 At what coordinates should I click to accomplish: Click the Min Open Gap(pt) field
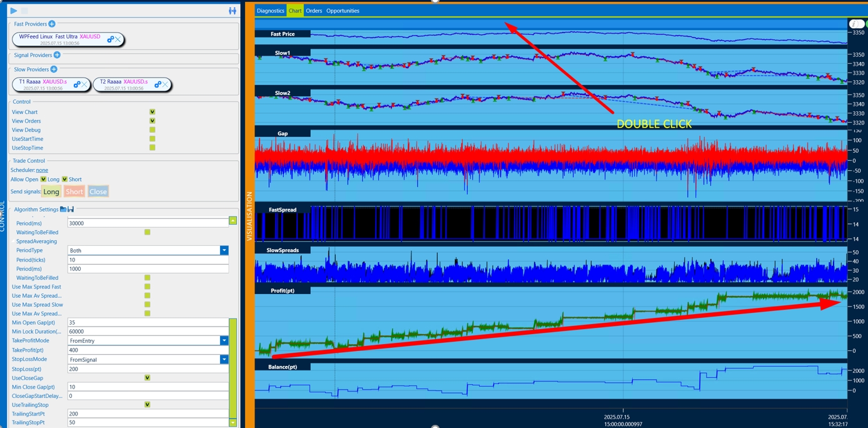click(x=148, y=323)
